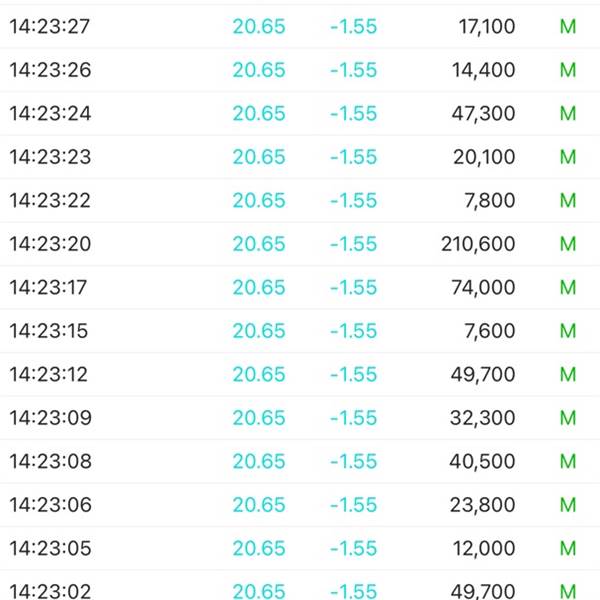
Task: Select the 210,600 volume trade
Action: click(x=300, y=244)
